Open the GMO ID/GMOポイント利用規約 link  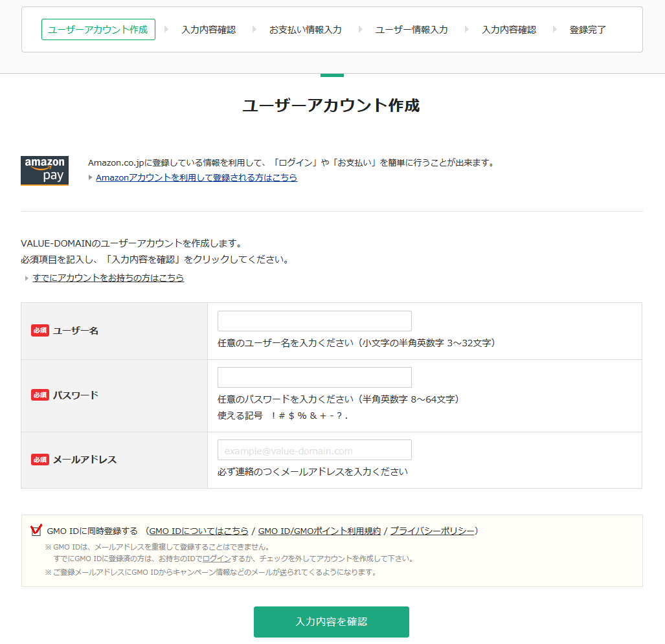(x=319, y=531)
